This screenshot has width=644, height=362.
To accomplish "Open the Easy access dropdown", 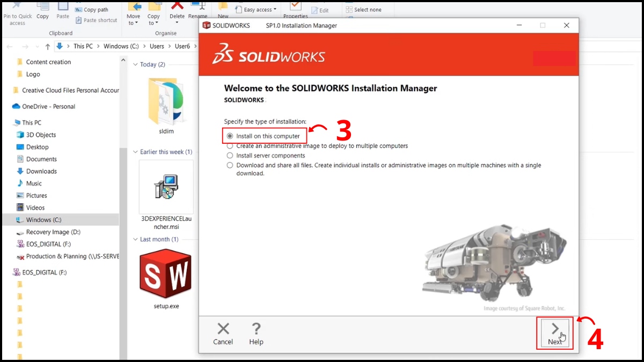I will (x=256, y=10).
